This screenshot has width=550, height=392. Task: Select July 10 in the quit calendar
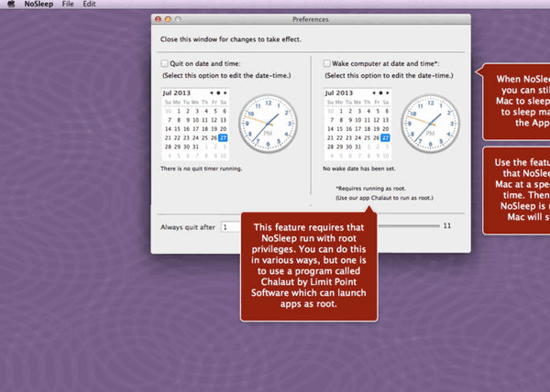click(196, 120)
